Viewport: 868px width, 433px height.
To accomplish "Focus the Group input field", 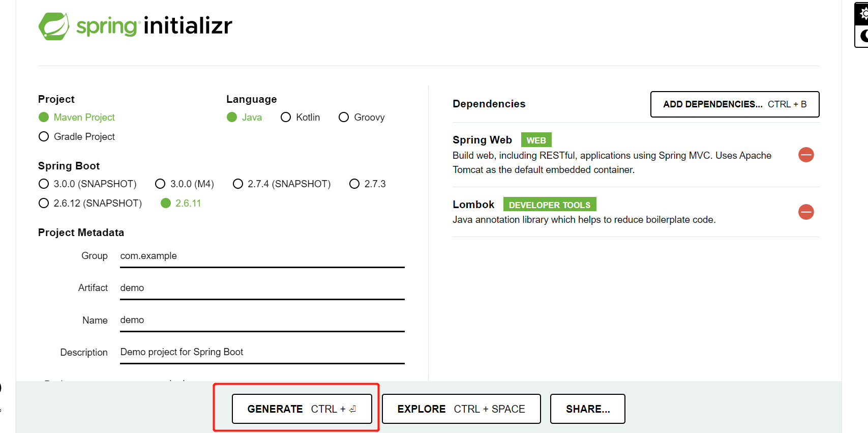I will (262, 256).
